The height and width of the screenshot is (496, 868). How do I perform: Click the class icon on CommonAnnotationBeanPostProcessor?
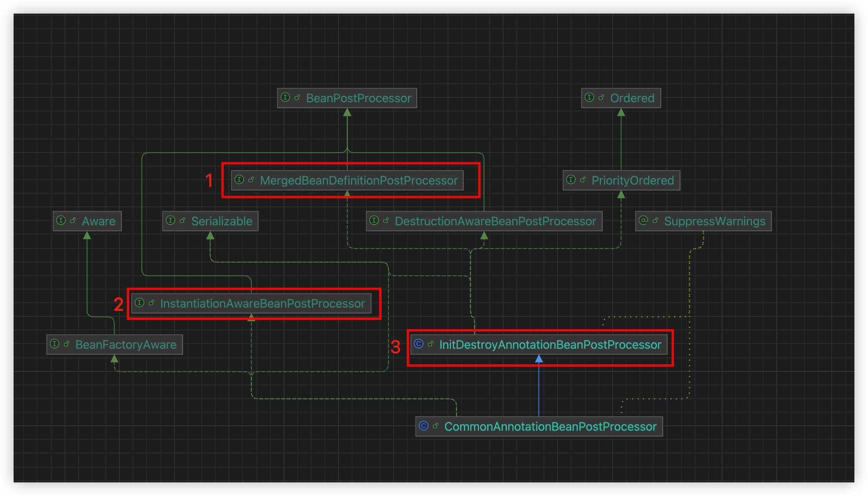tap(424, 426)
